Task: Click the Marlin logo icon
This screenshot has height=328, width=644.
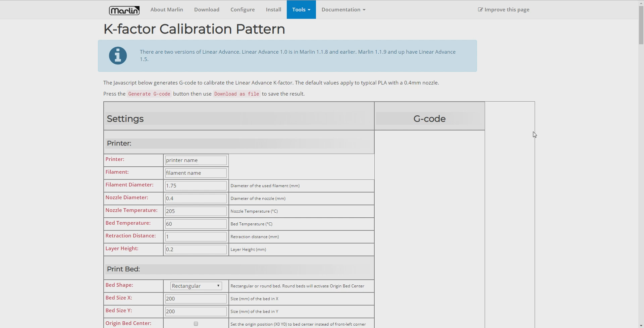Action: (124, 10)
